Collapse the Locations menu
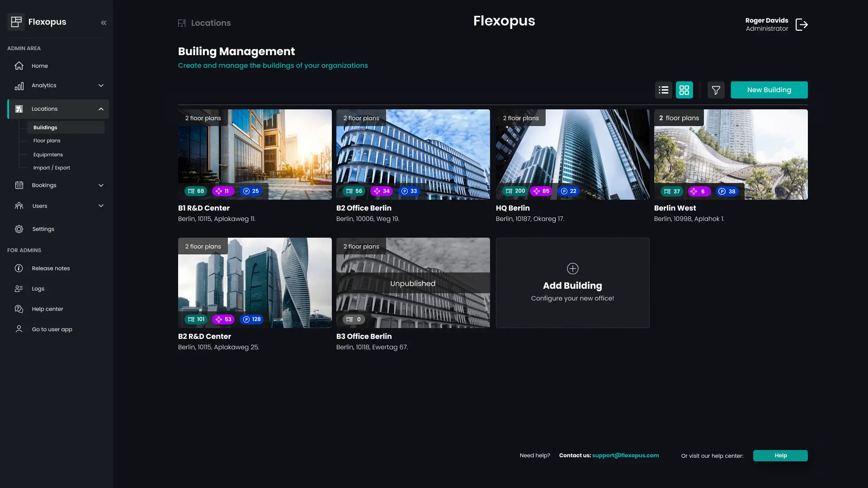The width and height of the screenshot is (868, 488). tap(100, 108)
